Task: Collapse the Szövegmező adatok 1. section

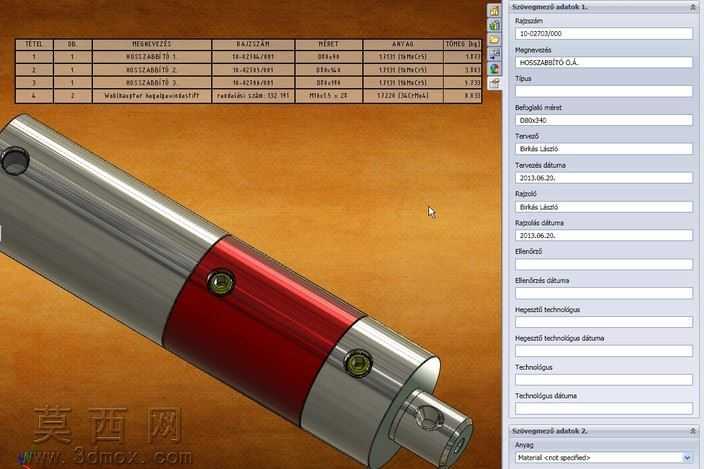Action: [692, 7]
